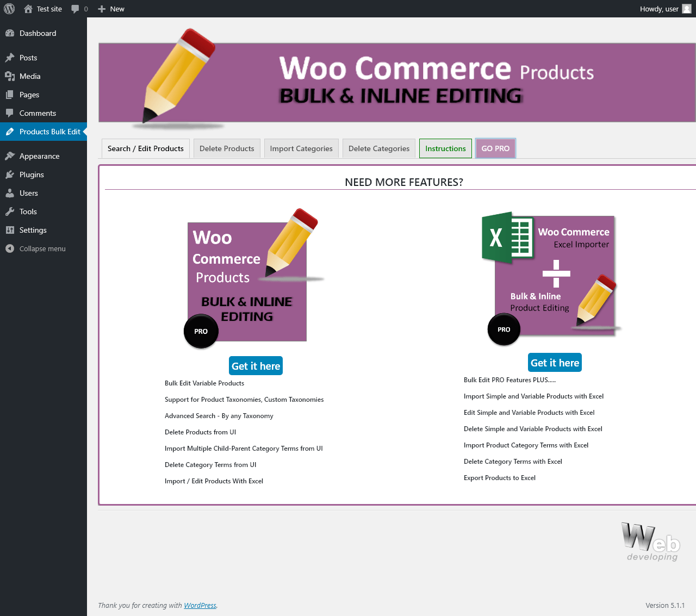Click the 'NEED MORE FEATURES?' heading

tap(404, 182)
